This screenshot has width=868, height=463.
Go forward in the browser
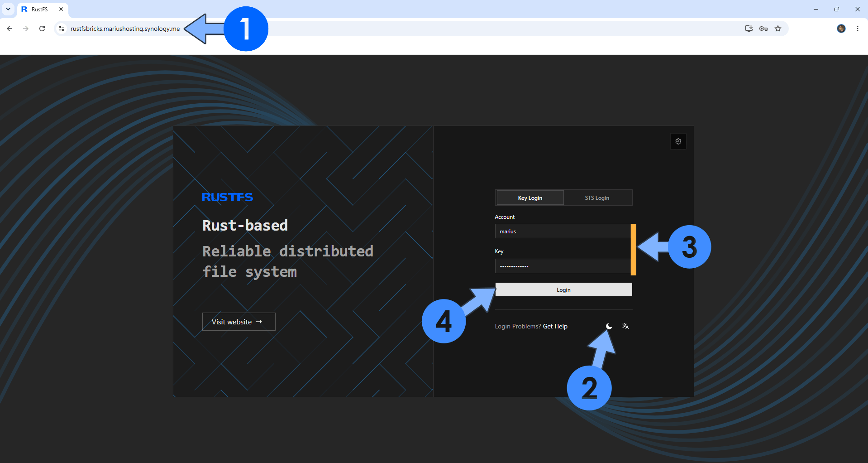tap(26, 29)
